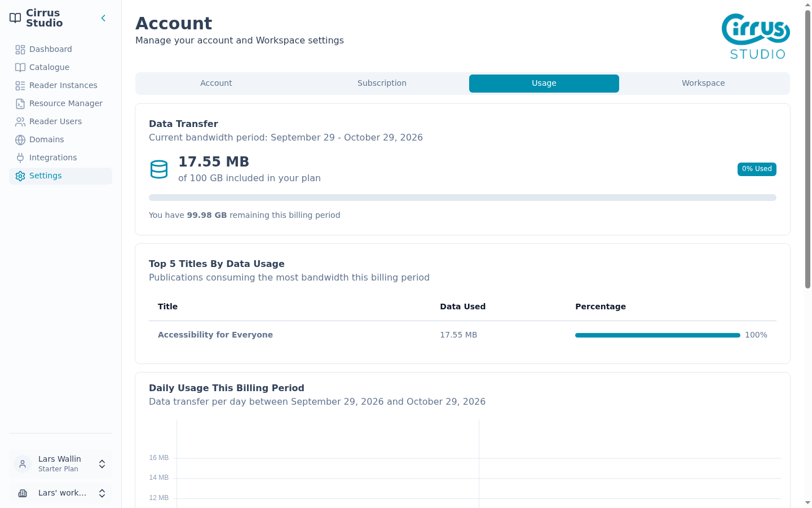Click the Lars Wallin user avatar icon
Image resolution: width=812 pixels, height=508 pixels.
(x=23, y=464)
